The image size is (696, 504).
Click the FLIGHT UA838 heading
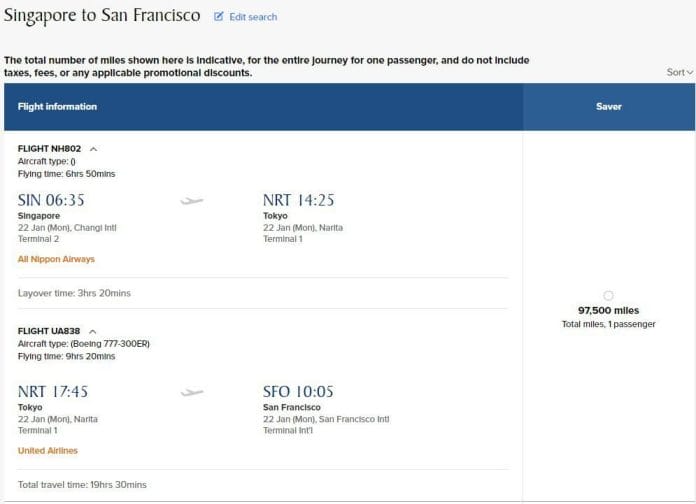pos(49,331)
